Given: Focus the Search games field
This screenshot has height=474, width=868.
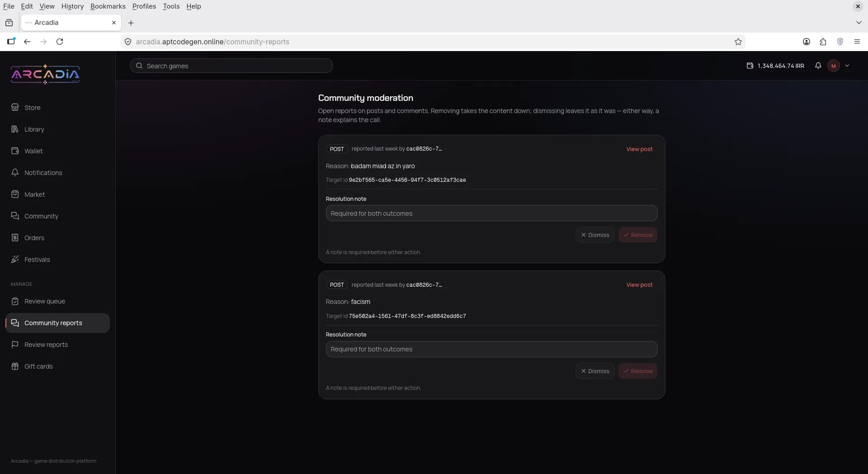Looking at the screenshot, I should 231,66.
